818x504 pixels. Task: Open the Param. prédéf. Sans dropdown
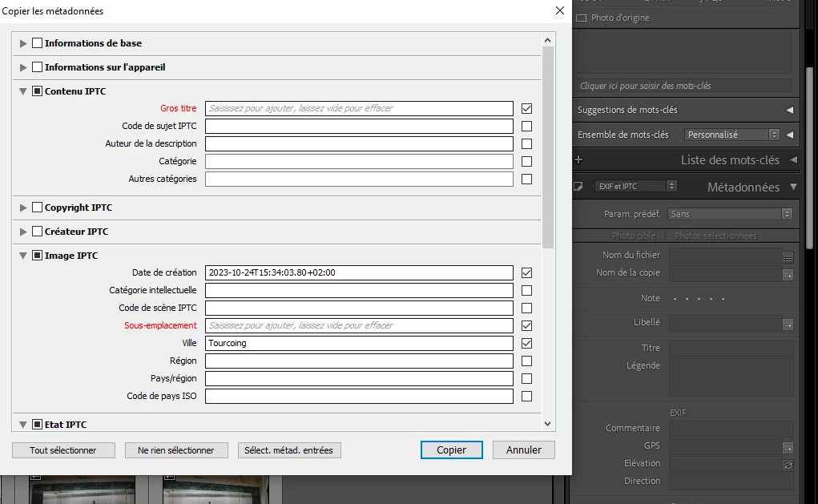click(x=730, y=214)
